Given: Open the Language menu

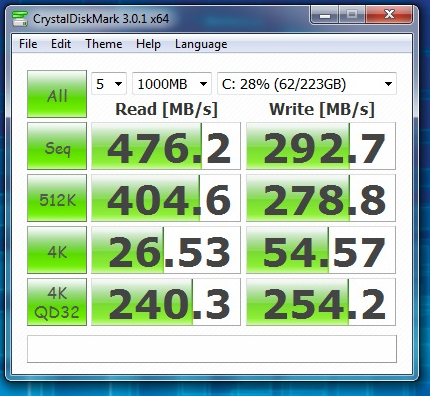Looking at the screenshot, I should click(201, 44).
